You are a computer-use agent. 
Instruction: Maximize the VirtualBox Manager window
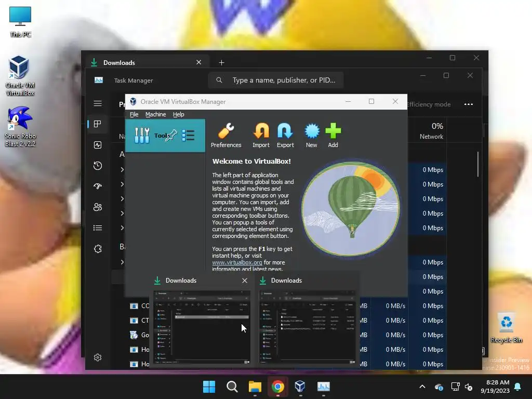coord(371,101)
